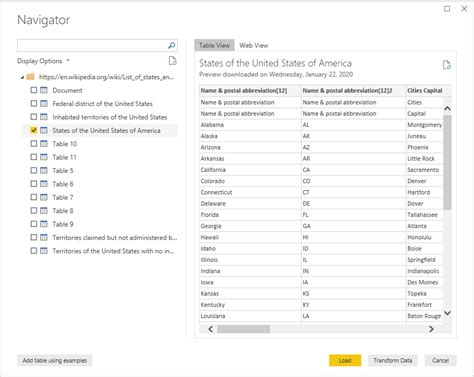Click Add table using examples button
Image resolution: width=474 pixels, height=377 pixels.
[55, 360]
